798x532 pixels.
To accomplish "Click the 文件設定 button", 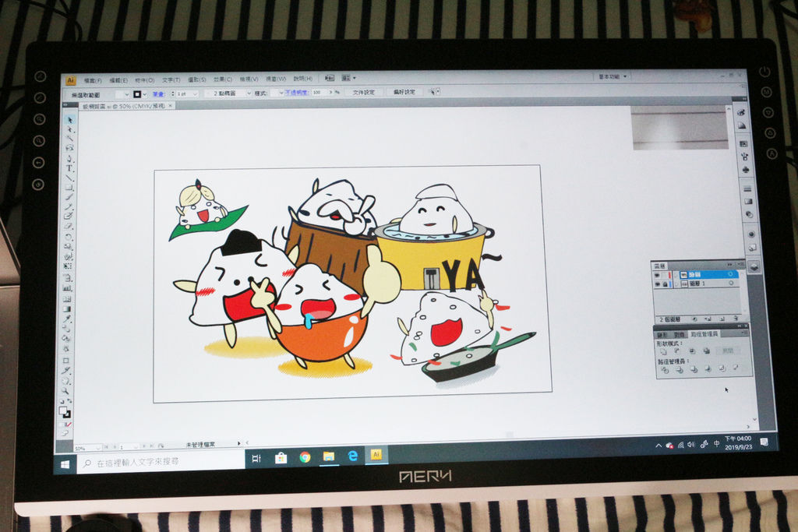I will tap(363, 92).
